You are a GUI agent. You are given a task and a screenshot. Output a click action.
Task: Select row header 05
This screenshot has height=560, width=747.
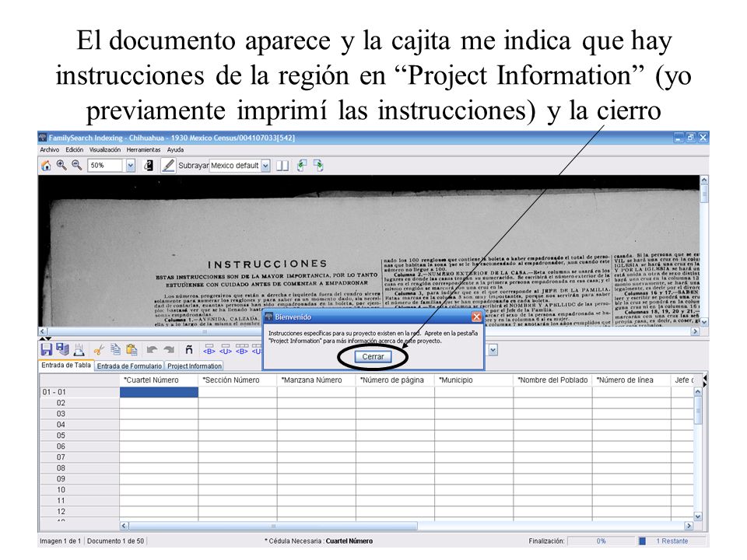click(x=79, y=436)
